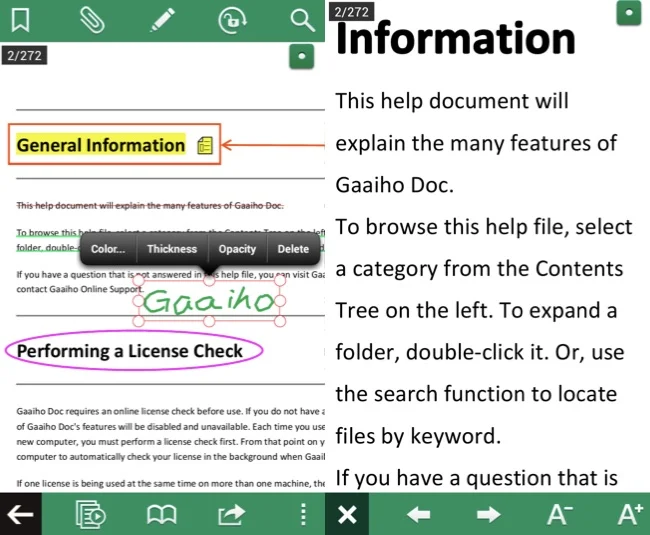Tap the bookmark icon in top toolbar
Image resolution: width=650 pixels, height=535 pixels.
pyautogui.click(x=20, y=20)
